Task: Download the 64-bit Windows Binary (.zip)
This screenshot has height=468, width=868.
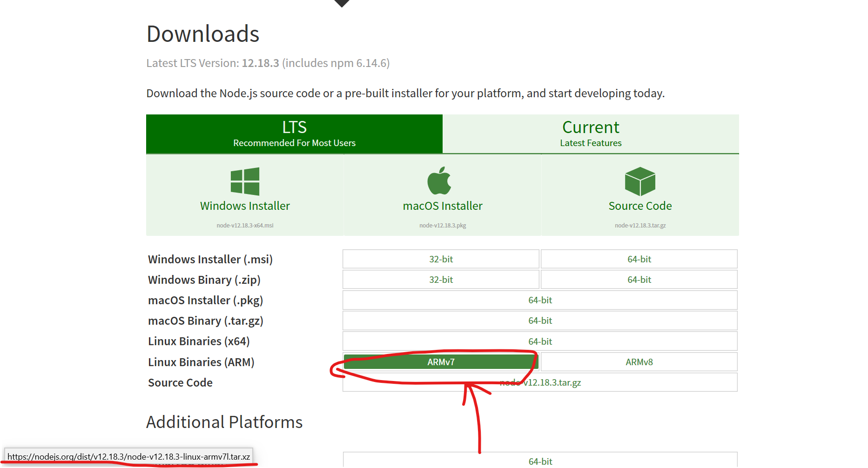Action: pos(639,280)
